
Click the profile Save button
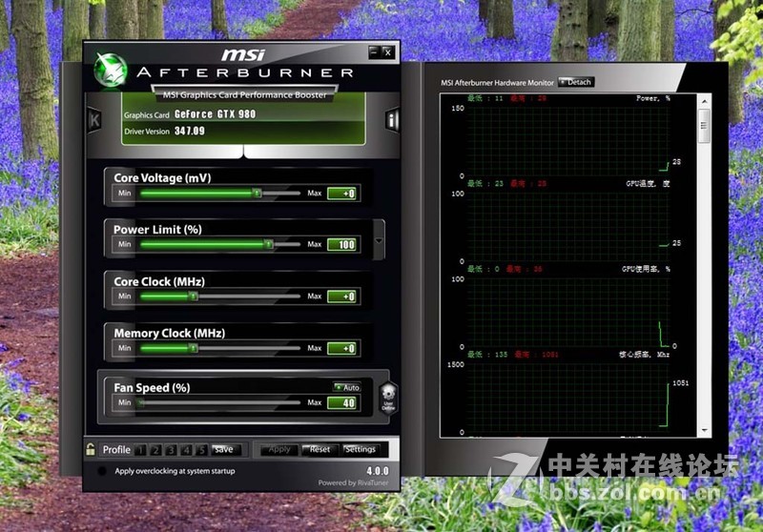point(225,450)
